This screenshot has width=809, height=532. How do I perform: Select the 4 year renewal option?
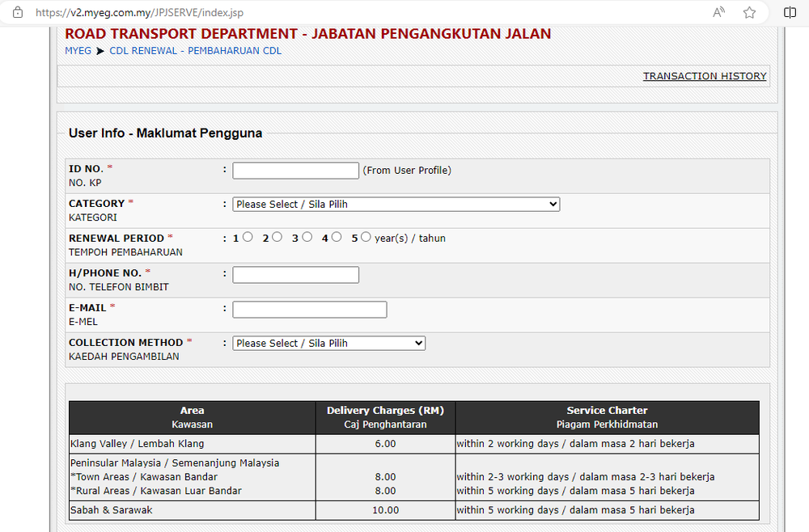(336, 236)
